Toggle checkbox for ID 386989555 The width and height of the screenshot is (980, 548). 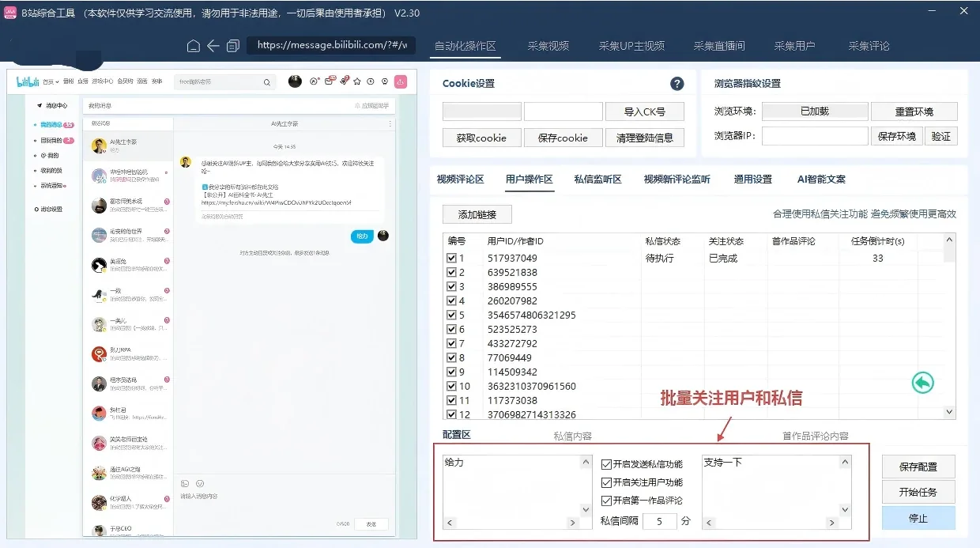[x=451, y=287]
